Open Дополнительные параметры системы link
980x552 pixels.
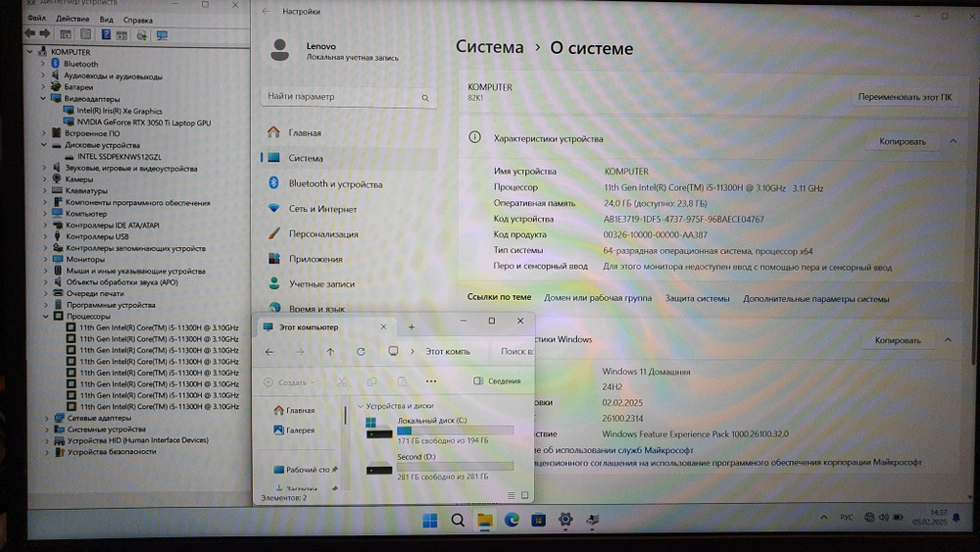pyautogui.click(x=815, y=299)
